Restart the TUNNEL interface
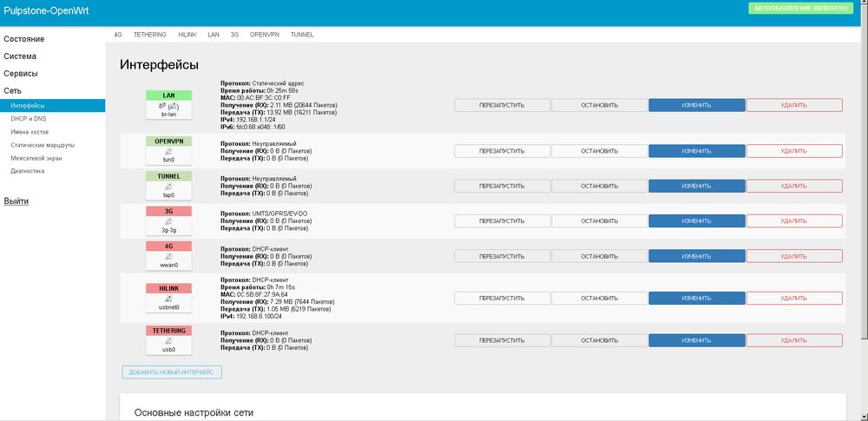This screenshot has height=421, width=868. pos(502,186)
